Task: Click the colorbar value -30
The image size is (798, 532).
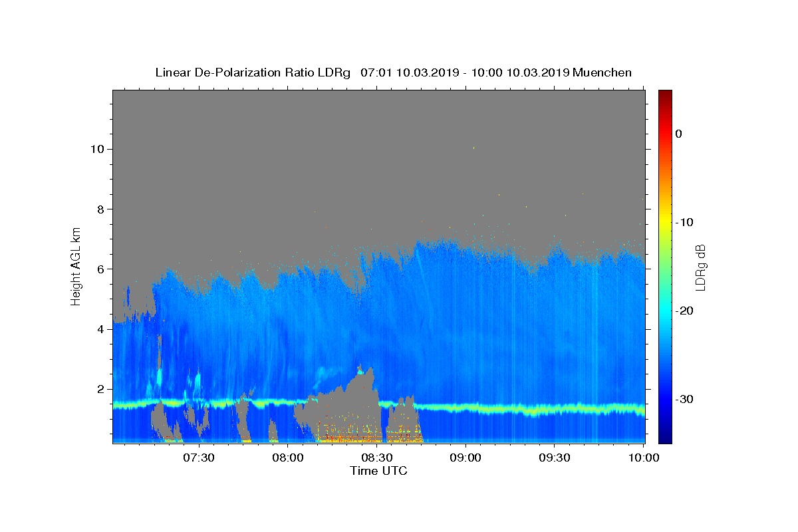Action: point(684,399)
